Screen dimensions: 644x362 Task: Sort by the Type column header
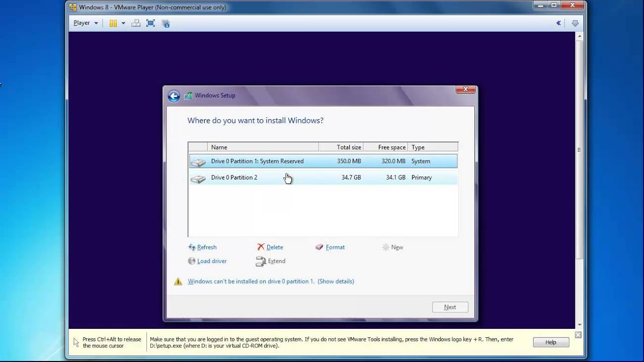(433, 147)
